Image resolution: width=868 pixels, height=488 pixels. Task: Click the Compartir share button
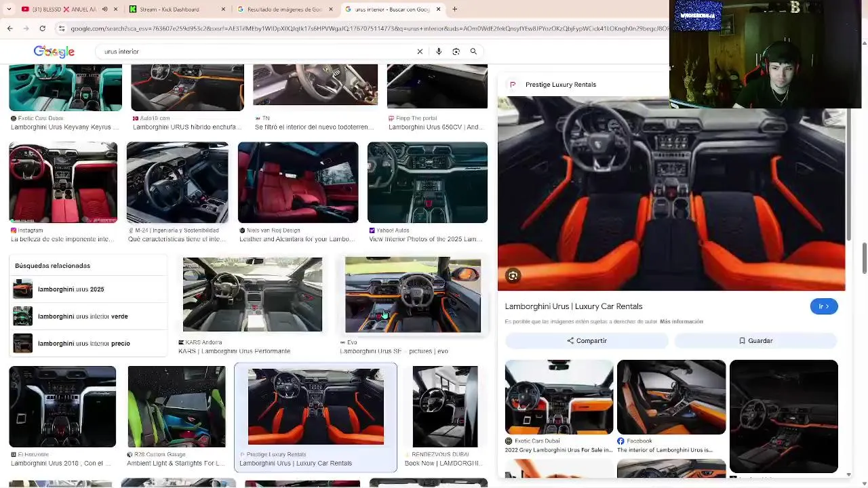pyautogui.click(x=587, y=341)
